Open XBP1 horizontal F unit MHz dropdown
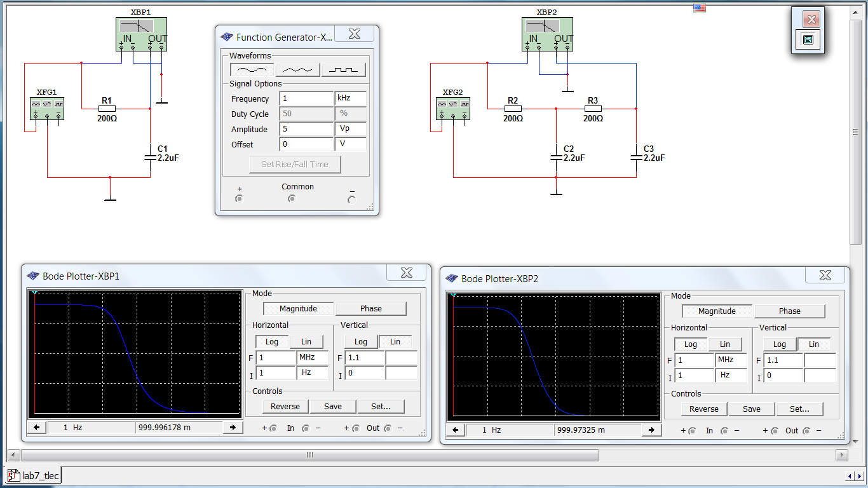This screenshot has height=488, width=868. (313, 358)
